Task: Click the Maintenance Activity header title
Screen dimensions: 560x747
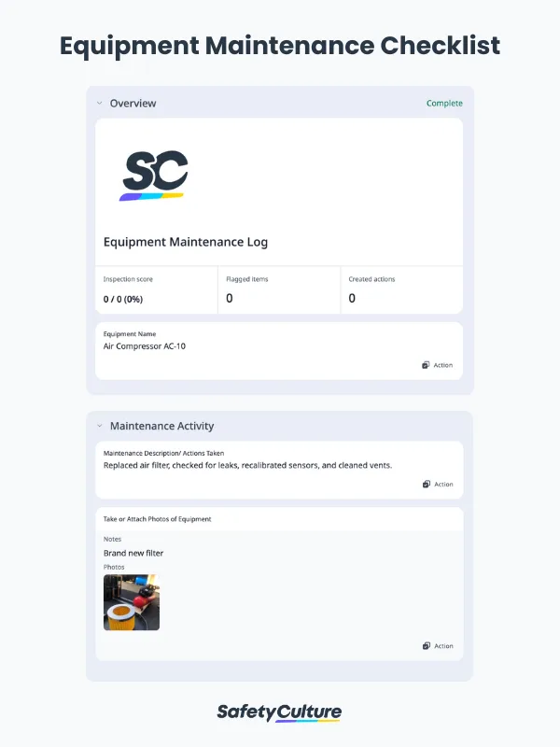Action: [x=161, y=426]
